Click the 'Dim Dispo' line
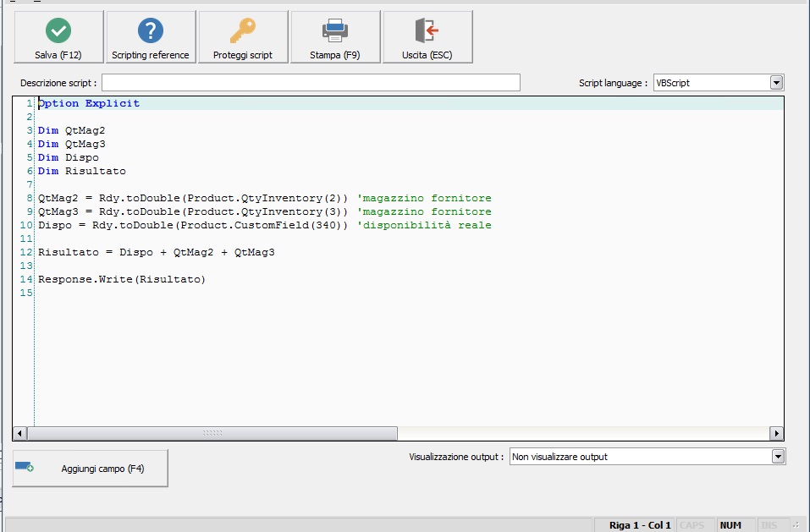Viewport: 810px width, 532px height. click(x=69, y=157)
